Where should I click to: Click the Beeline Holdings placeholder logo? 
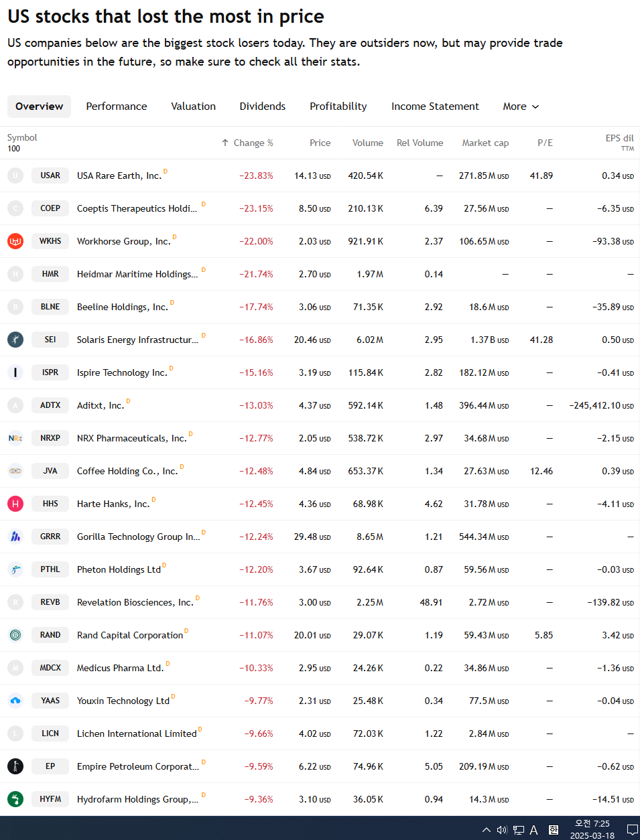click(x=15, y=307)
